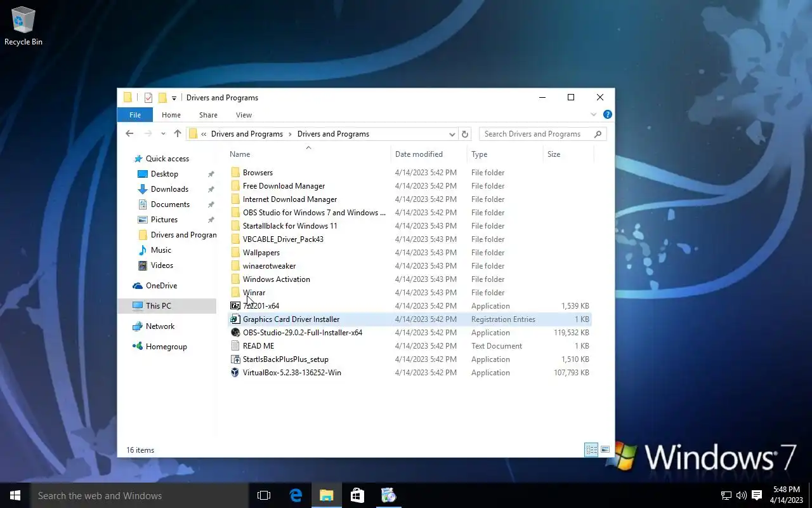Image resolution: width=812 pixels, height=508 pixels.
Task: Click the search magnifier icon
Action: pyautogui.click(x=598, y=134)
